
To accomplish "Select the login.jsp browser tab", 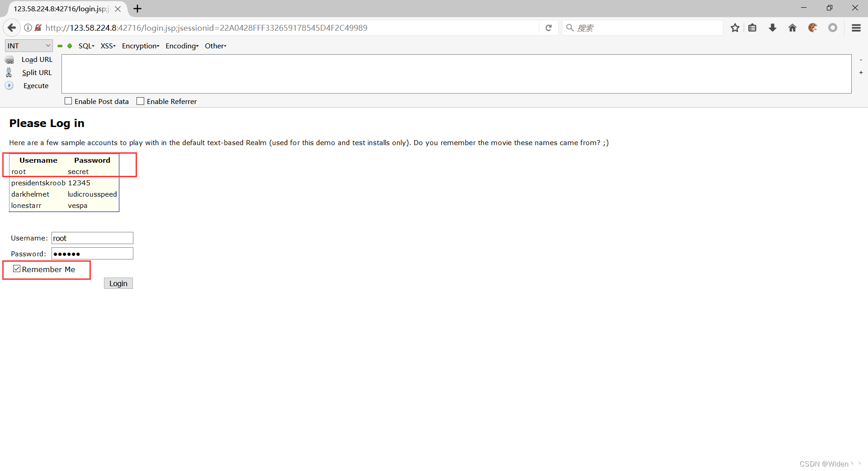I will (x=61, y=9).
